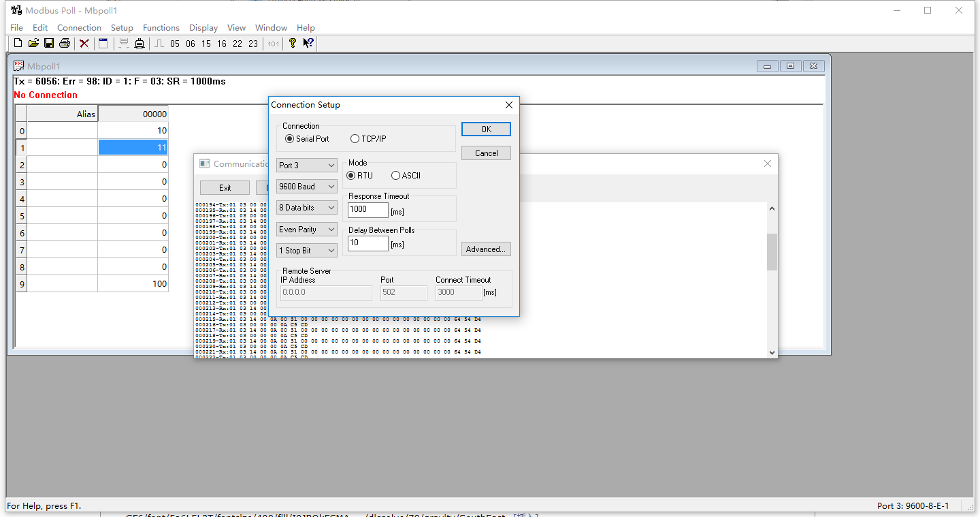Open the Help menu
The width and height of the screenshot is (980, 517).
tap(306, 28)
